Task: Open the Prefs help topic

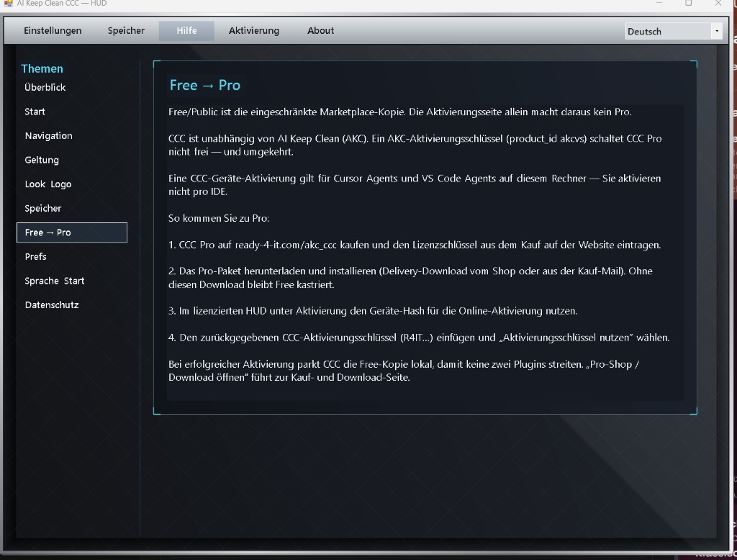Action: pos(36,257)
